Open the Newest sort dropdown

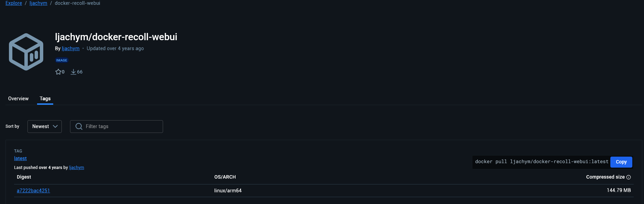45,126
